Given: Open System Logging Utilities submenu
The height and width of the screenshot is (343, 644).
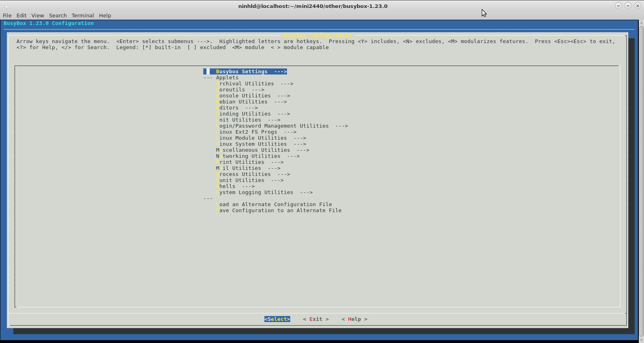Looking at the screenshot, I should tap(264, 192).
